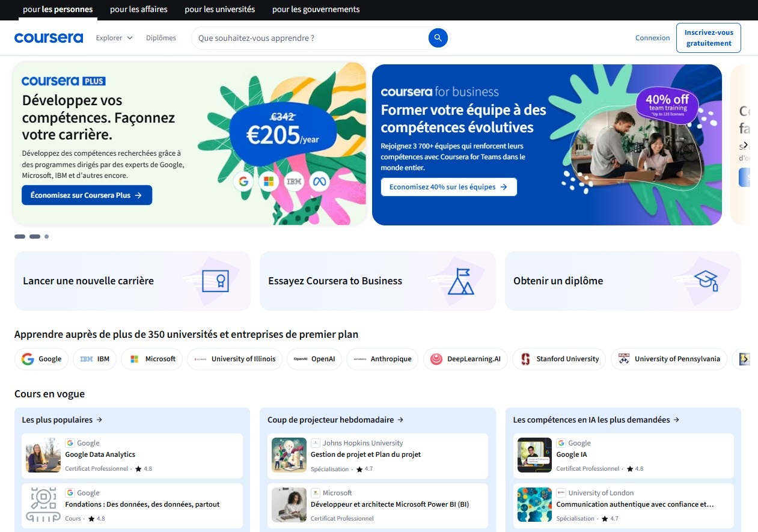The image size is (758, 532).
Task: Click 'Inscrivez-vous gratuitement' button
Action: click(x=708, y=38)
